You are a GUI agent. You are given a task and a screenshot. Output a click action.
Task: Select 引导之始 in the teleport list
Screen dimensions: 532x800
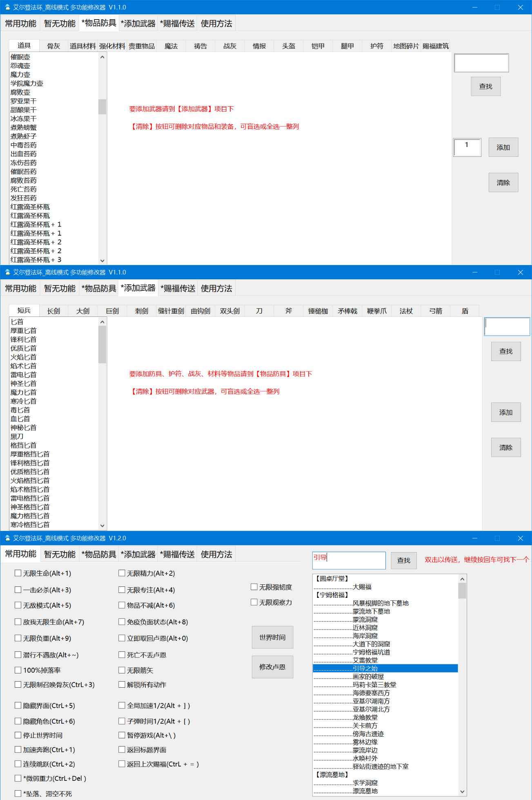(x=365, y=669)
